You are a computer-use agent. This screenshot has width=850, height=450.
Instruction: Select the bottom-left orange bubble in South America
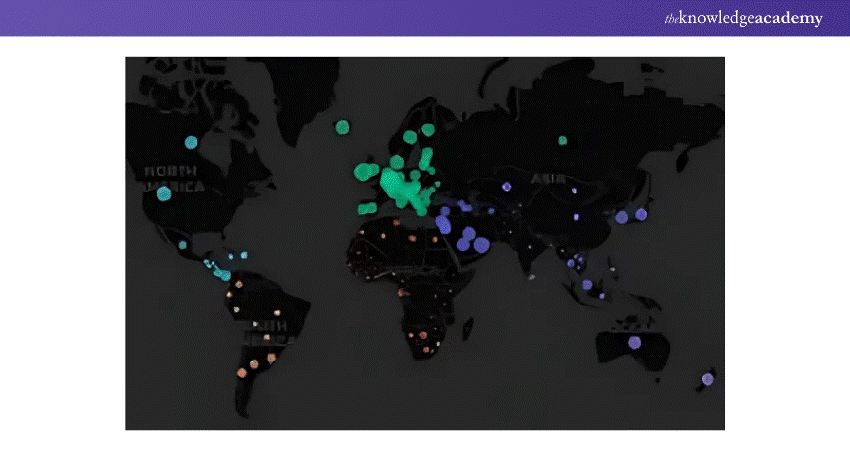(x=241, y=372)
